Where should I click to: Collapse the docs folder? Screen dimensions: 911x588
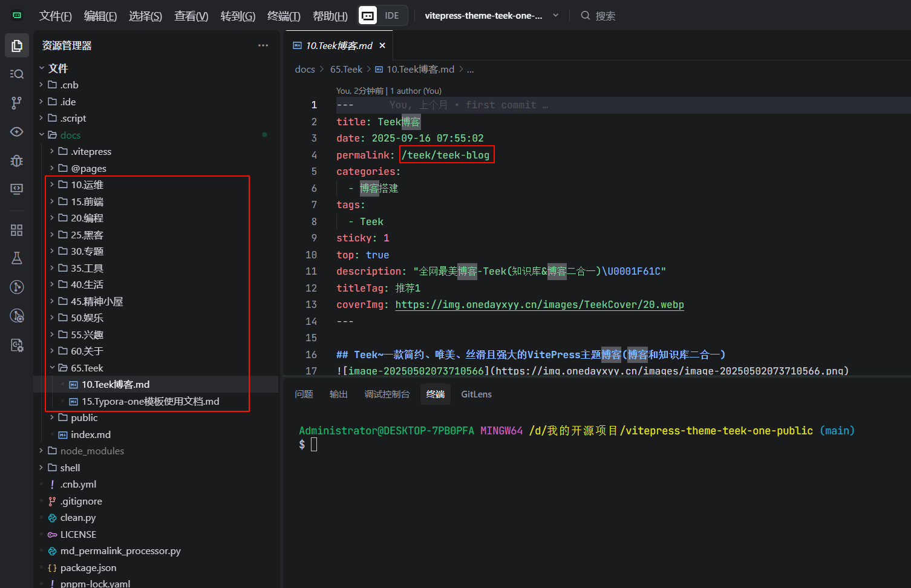(x=70, y=135)
